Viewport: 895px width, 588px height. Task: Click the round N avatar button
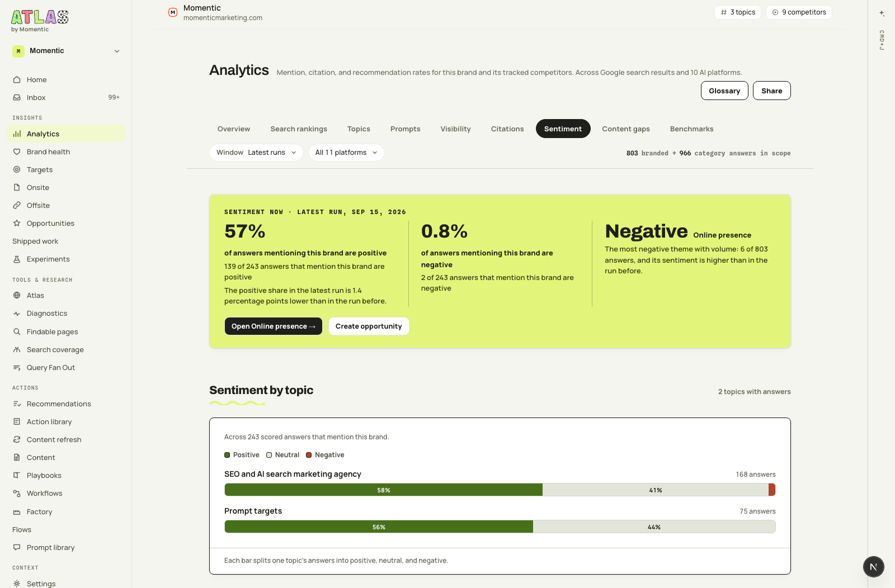(x=874, y=567)
